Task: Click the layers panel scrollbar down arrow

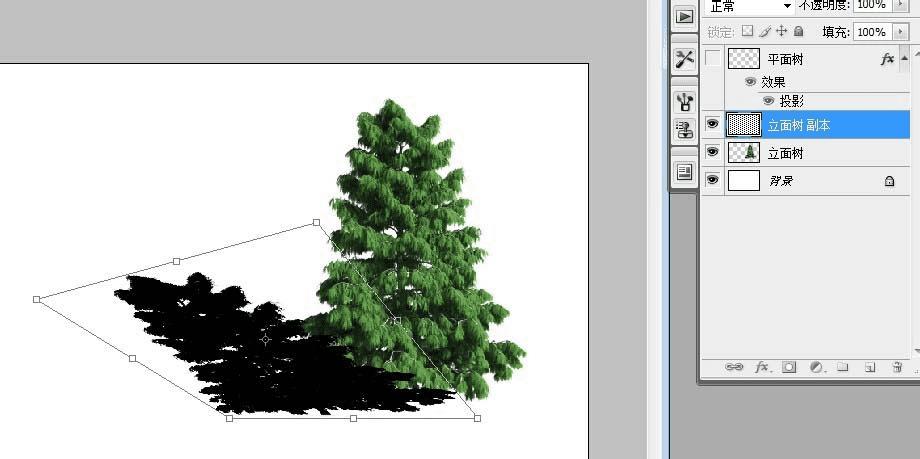Action: [x=917, y=351]
